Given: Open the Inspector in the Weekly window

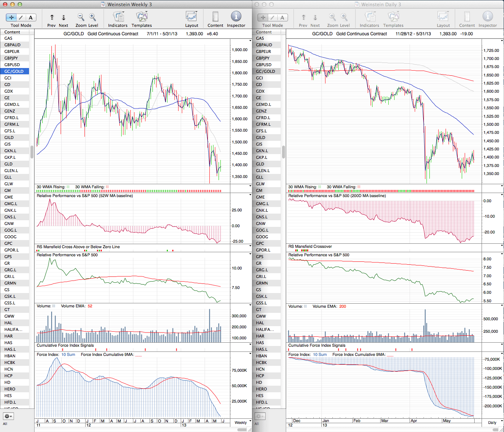Looking at the screenshot, I should click(x=236, y=17).
